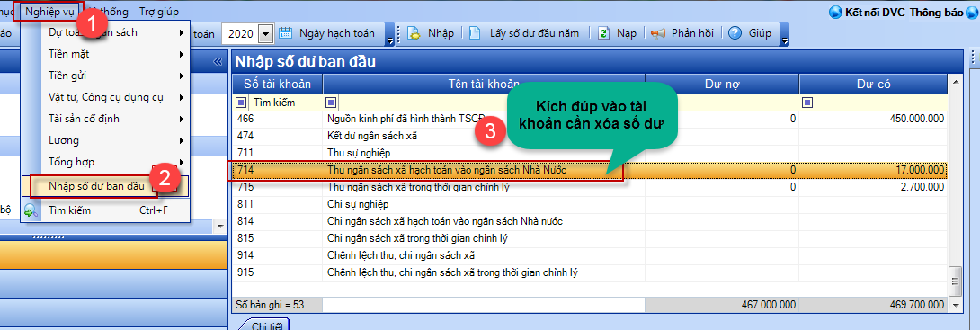Select Nhập số dư ban đầu menu item
This screenshot has width=980, height=330.
[96, 185]
